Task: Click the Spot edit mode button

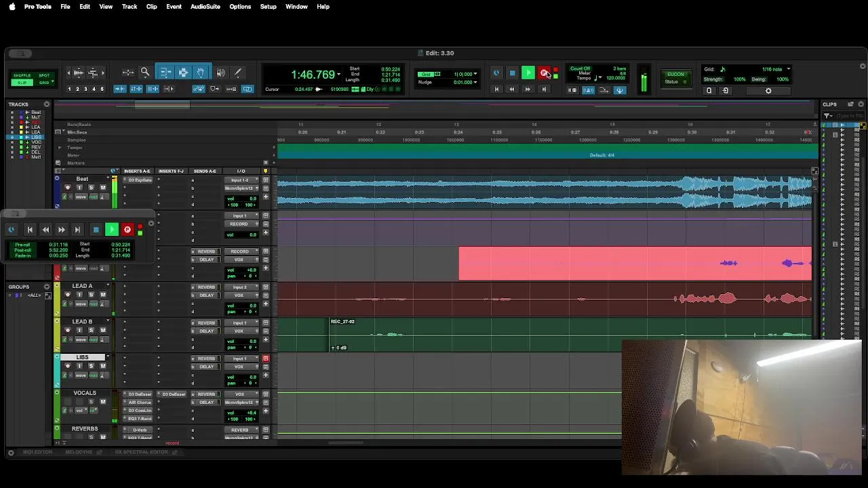Action: (x=44, y=75)
